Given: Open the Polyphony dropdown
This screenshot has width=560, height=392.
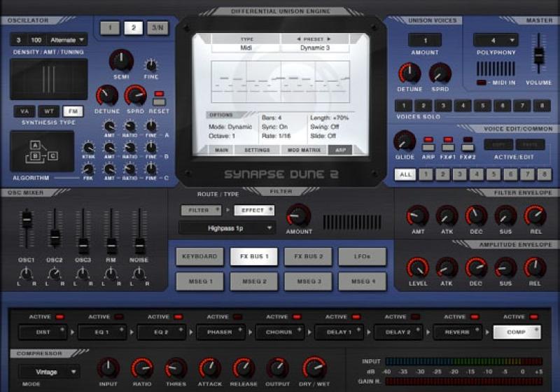Looking at the screenshot, I should 496,41.
